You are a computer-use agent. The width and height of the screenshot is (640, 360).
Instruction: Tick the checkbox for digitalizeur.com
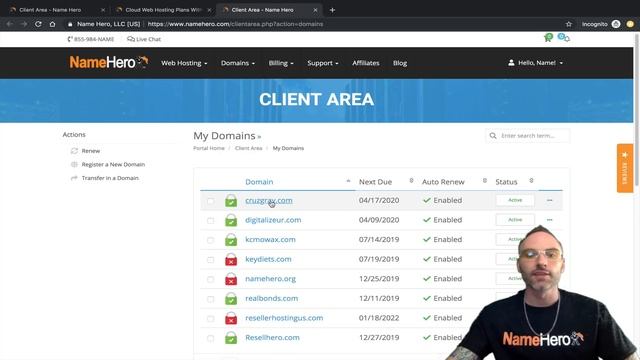click(211, 221)
